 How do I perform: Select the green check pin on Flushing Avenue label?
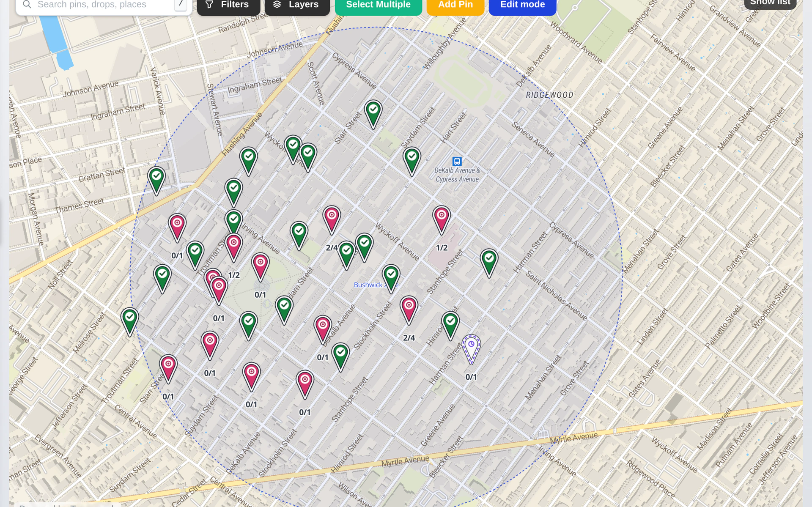click(x=249, y=161)
